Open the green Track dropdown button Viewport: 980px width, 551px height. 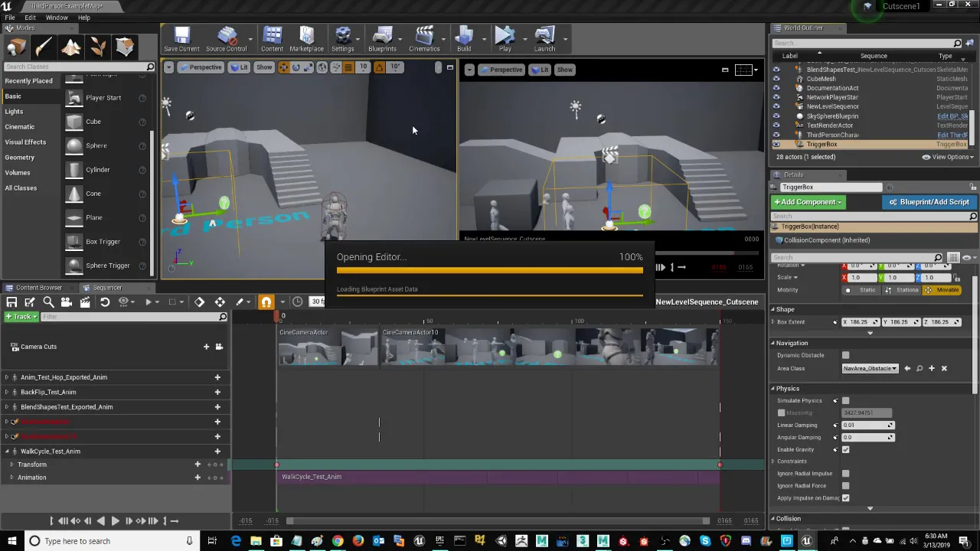(21, 316)
